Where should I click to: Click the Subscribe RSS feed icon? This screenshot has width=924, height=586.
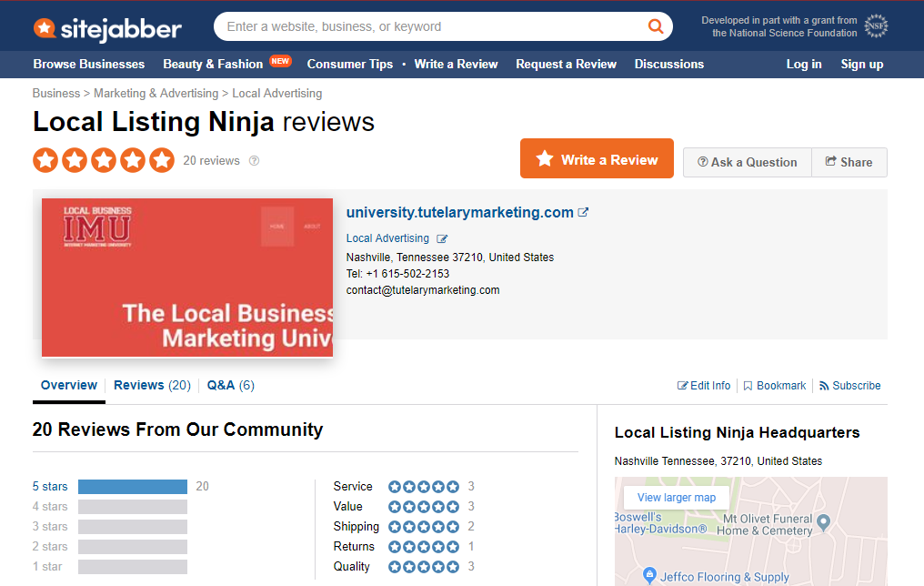coord(824,386)
